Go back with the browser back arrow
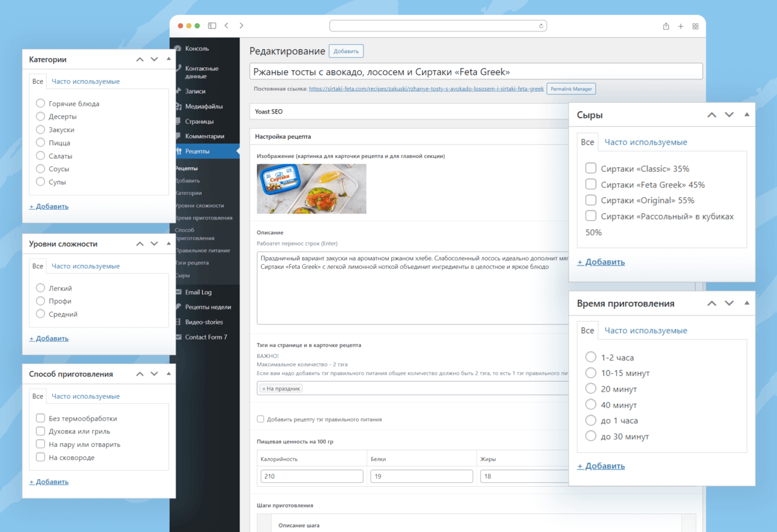777x532 pixels. (227, 25)
